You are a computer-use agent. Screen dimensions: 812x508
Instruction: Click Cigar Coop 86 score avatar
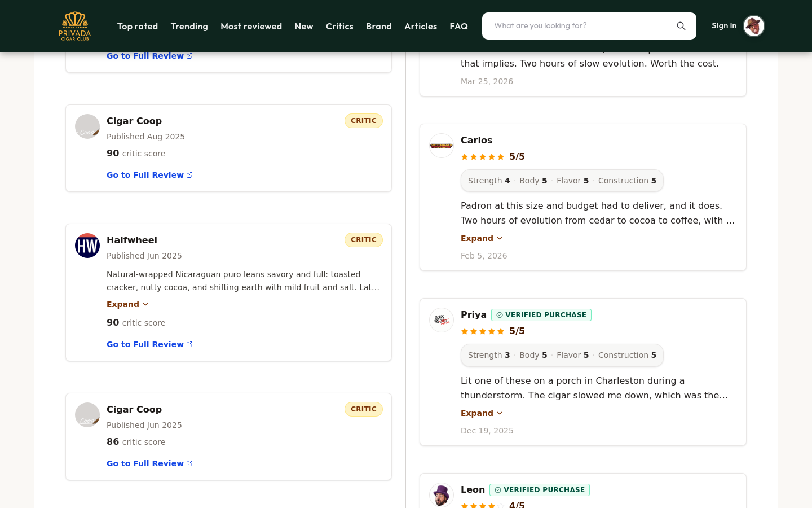click(87, 415)
